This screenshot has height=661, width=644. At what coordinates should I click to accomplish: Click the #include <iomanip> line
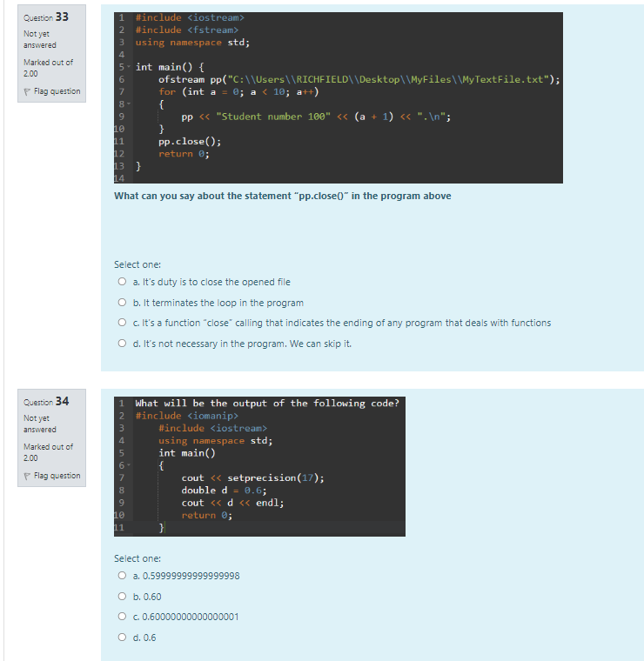click(187, 416)
